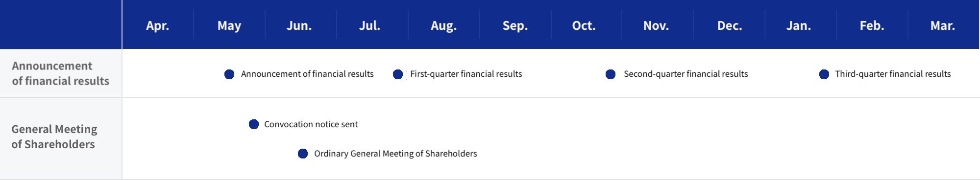
Task: Click the First-quarter financial results dot
Action: click(398, 74)
